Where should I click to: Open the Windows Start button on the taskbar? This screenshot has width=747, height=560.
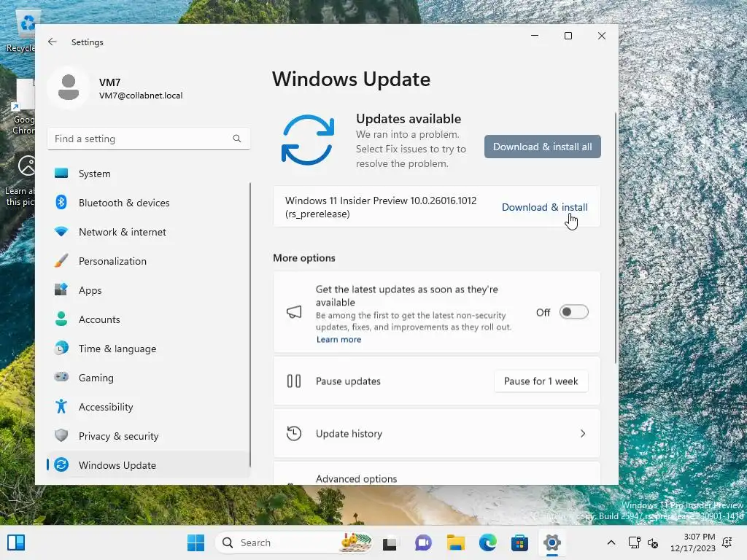coord(196,542)
